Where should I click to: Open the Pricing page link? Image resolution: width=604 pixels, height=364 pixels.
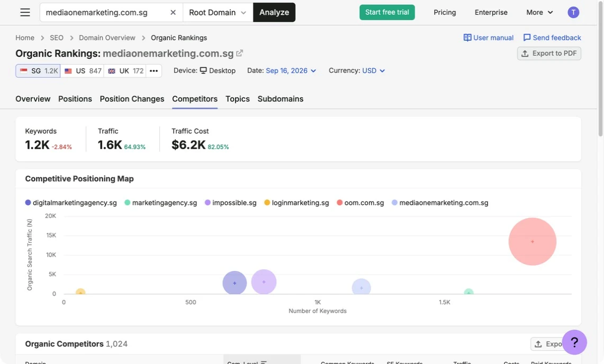click(x=445, y=12)
